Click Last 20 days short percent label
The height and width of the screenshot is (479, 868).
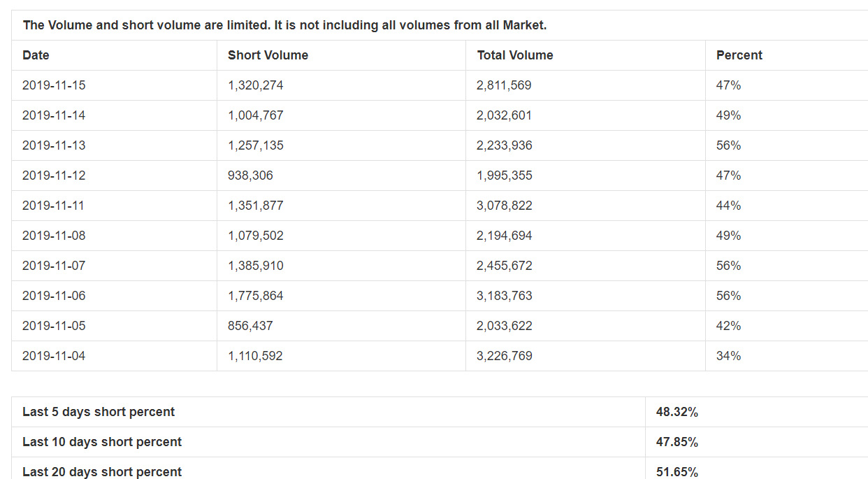[102, 471]
